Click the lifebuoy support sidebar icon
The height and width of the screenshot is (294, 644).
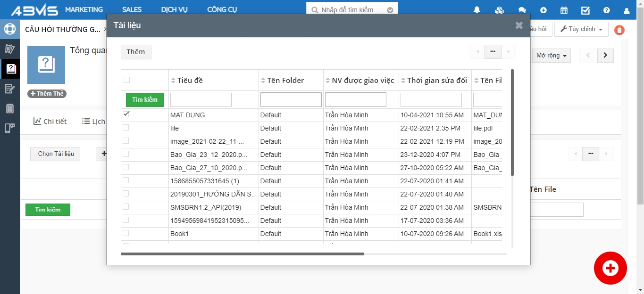10,29
